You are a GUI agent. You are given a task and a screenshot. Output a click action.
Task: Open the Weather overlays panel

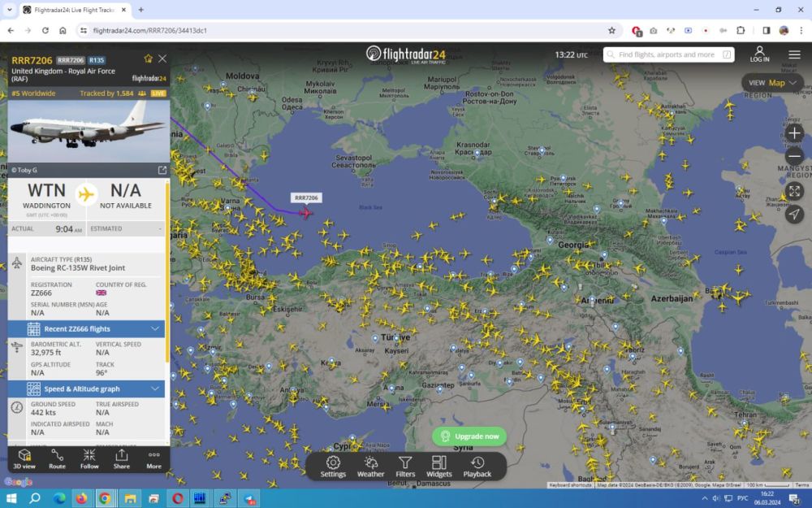coord(370,463)
